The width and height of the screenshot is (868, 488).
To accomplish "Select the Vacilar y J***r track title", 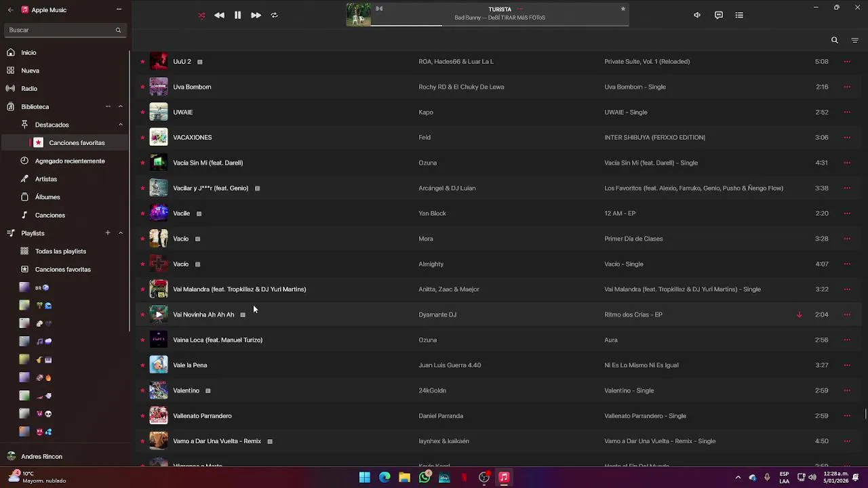I will [x=211, y=188].
